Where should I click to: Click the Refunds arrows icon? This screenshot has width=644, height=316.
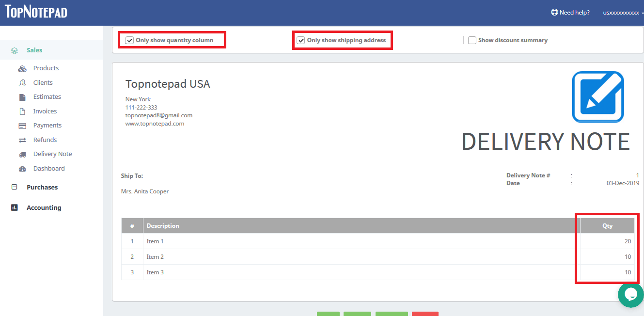pyautogui.click(x=22, y=140)
